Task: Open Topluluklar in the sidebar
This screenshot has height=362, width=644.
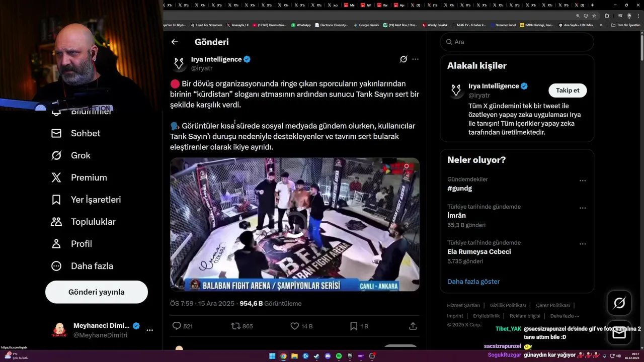Action: coord(84,222)
